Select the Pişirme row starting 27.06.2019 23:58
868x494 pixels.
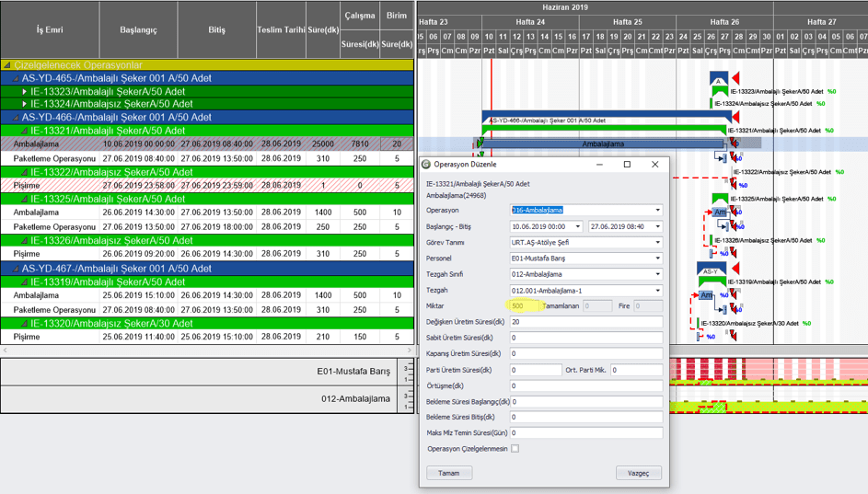click(x=207, y=185)
